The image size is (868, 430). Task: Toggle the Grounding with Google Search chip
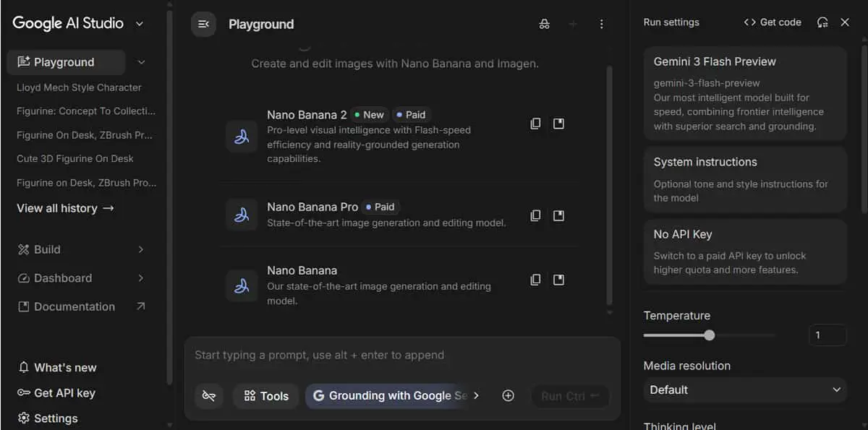pos(391,395)
